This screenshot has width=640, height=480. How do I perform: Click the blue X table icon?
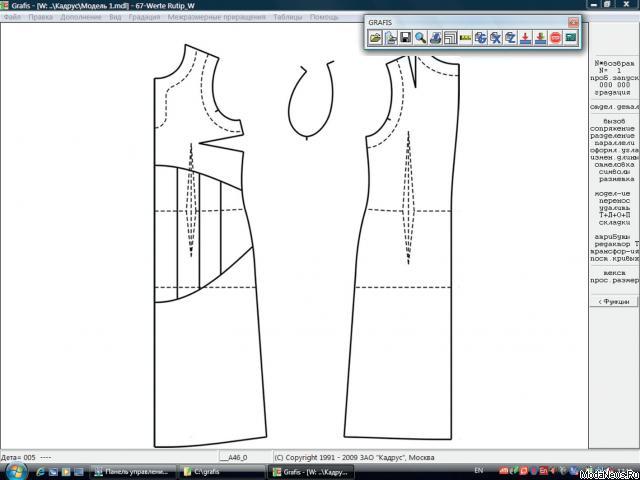[496, 38]
